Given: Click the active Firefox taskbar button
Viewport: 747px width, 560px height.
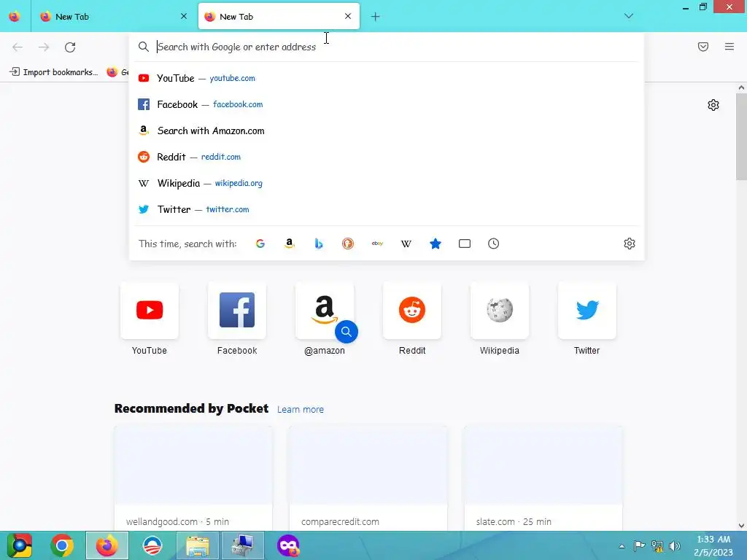Looking at the screenshot, I should [107, 545].
